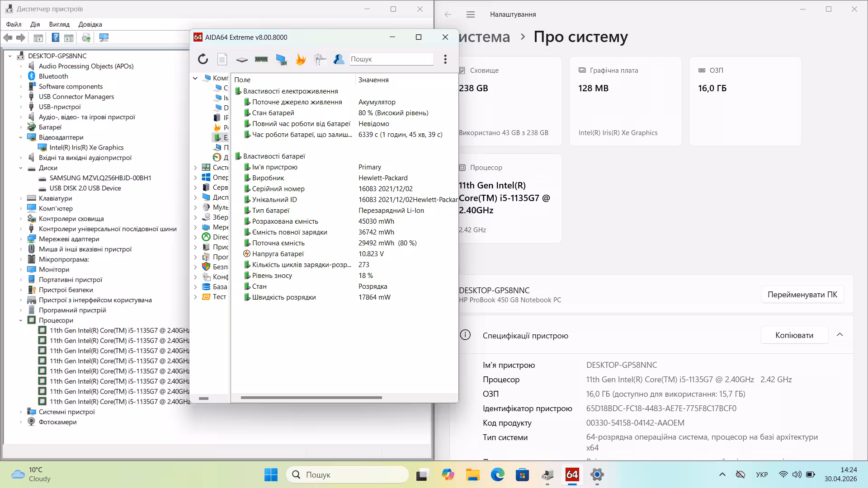Collapse the DESKTOP-GPS8NNC root node
The height and width of the screenshot is (488, 868).
[10, 56]
